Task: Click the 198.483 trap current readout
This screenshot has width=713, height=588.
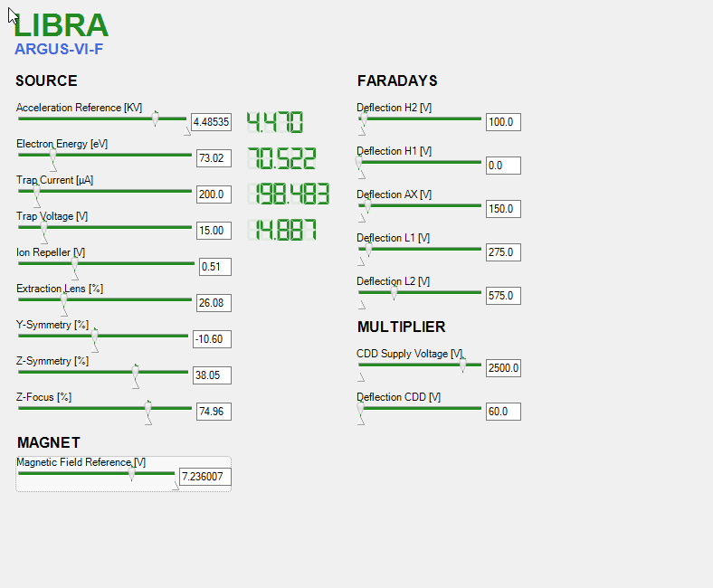Action: 289,194
